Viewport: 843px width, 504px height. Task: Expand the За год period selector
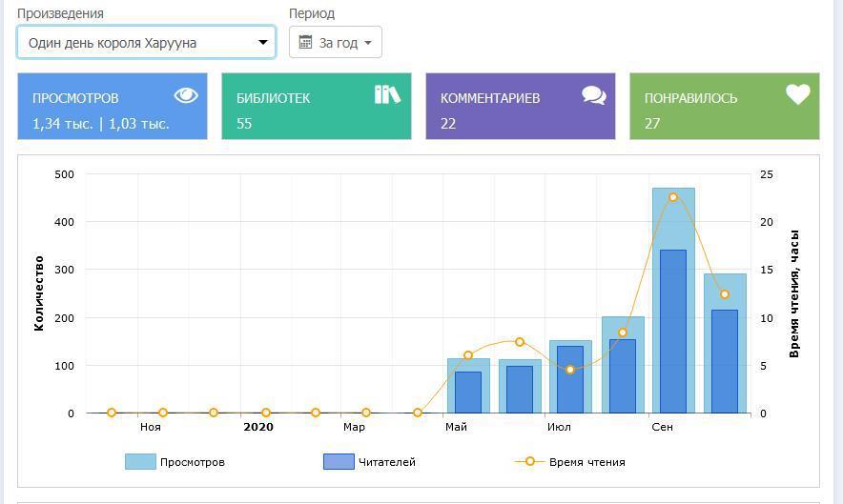[336, 42]
